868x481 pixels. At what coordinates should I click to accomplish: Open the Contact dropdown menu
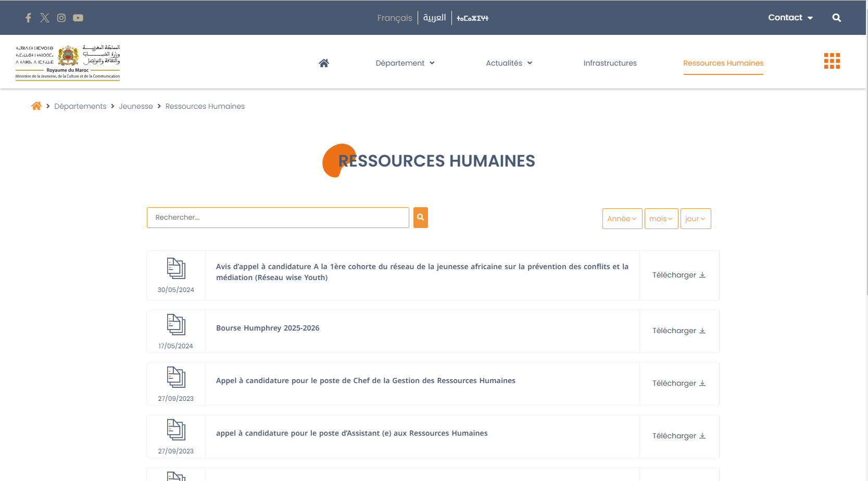[x=790, y=18]
